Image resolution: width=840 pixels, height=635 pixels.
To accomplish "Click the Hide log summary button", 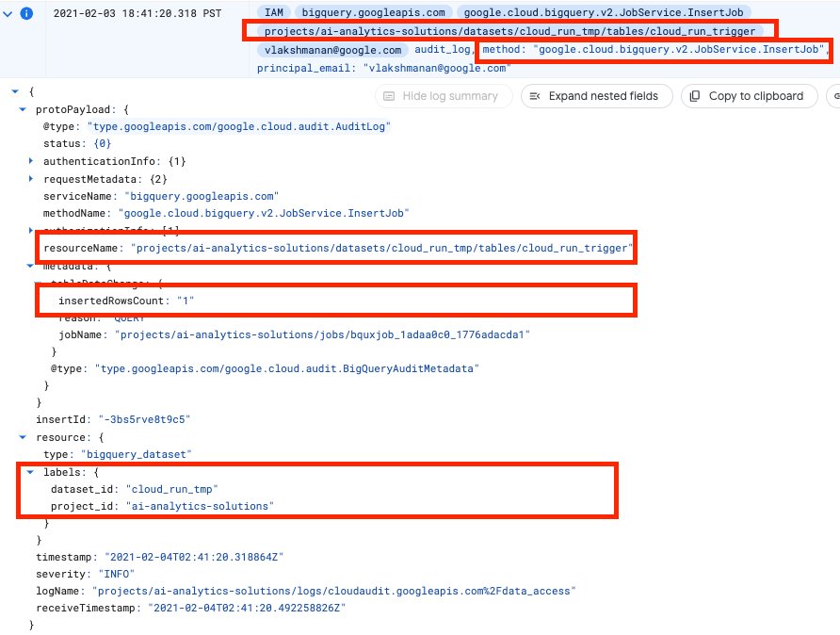I will [x=444, y=96].
